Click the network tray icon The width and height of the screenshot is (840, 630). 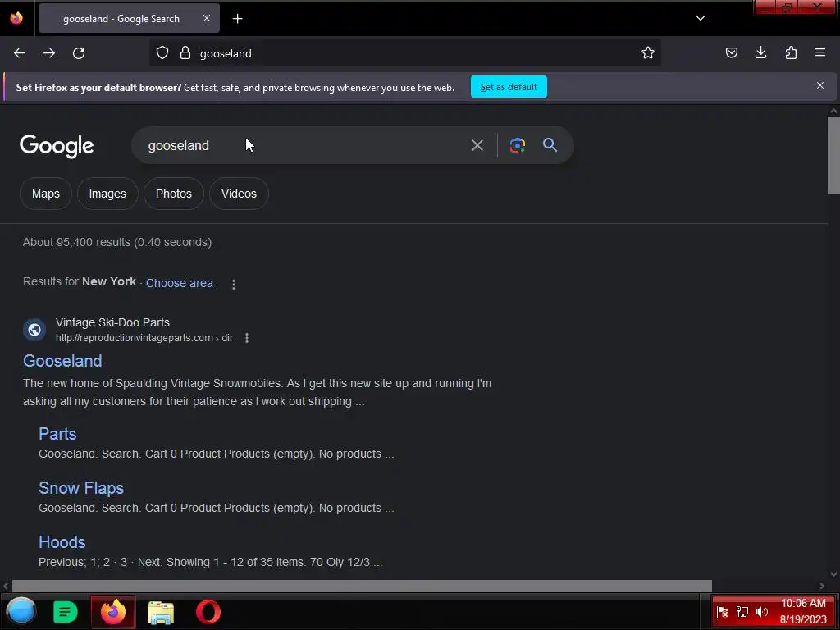[x=742, y=612]
